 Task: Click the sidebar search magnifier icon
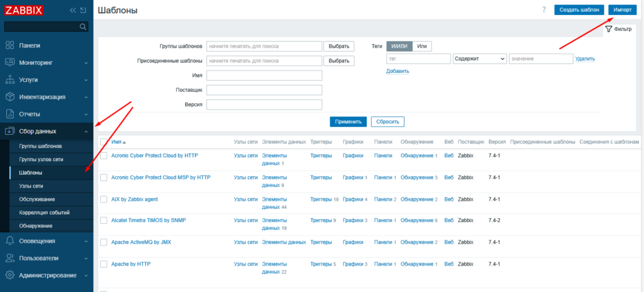(x=82, y=27)
